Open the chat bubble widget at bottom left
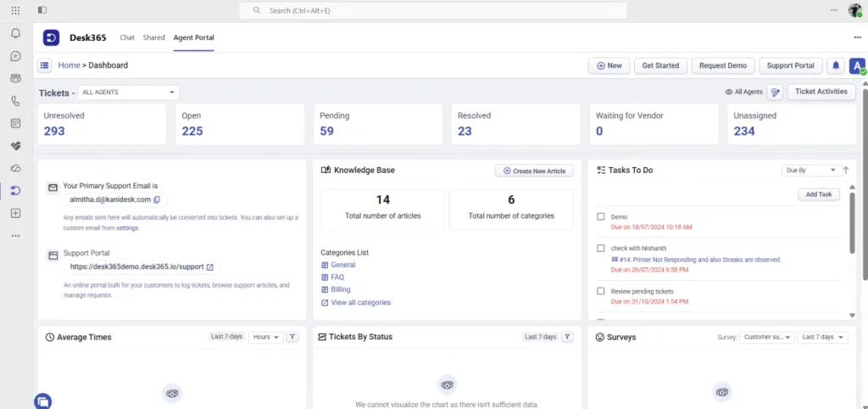 [42, 401]
